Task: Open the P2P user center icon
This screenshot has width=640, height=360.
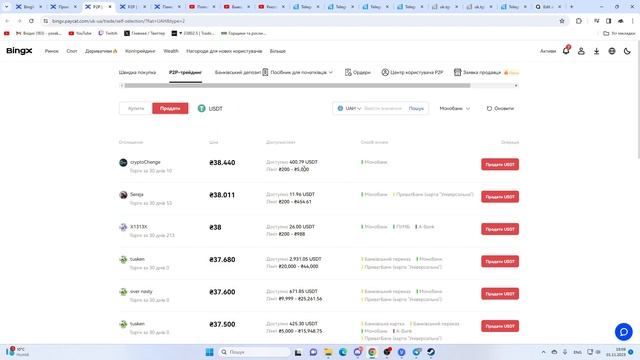Action: 385,72
